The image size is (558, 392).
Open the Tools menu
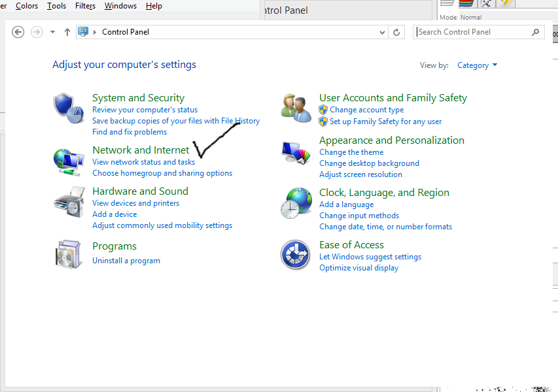coord(56,6)
